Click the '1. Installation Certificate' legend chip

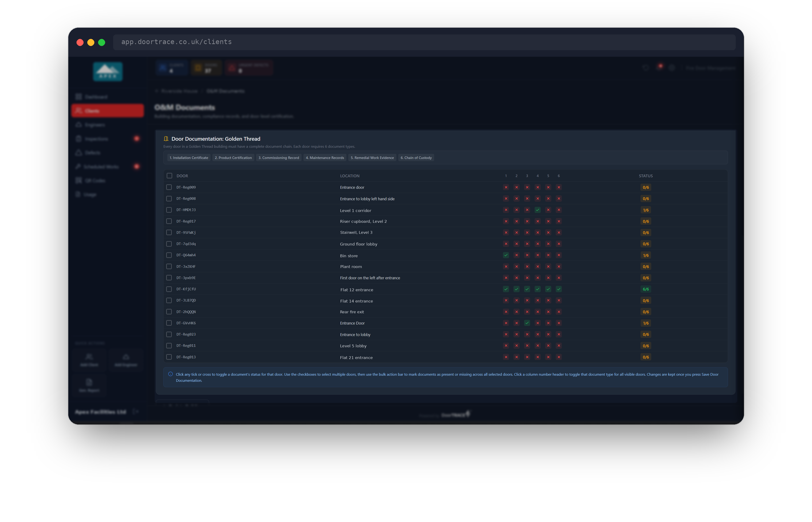pyautogui.click(x=189, y=158)
